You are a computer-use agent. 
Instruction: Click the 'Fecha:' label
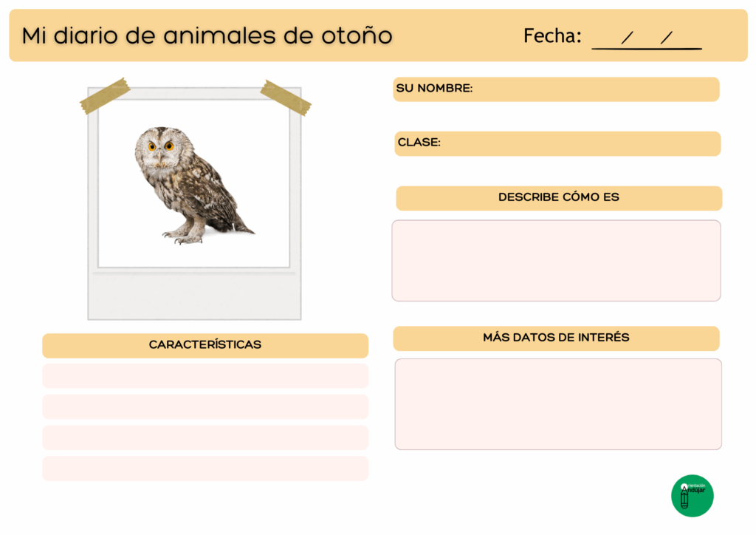(x=552, y=36)
